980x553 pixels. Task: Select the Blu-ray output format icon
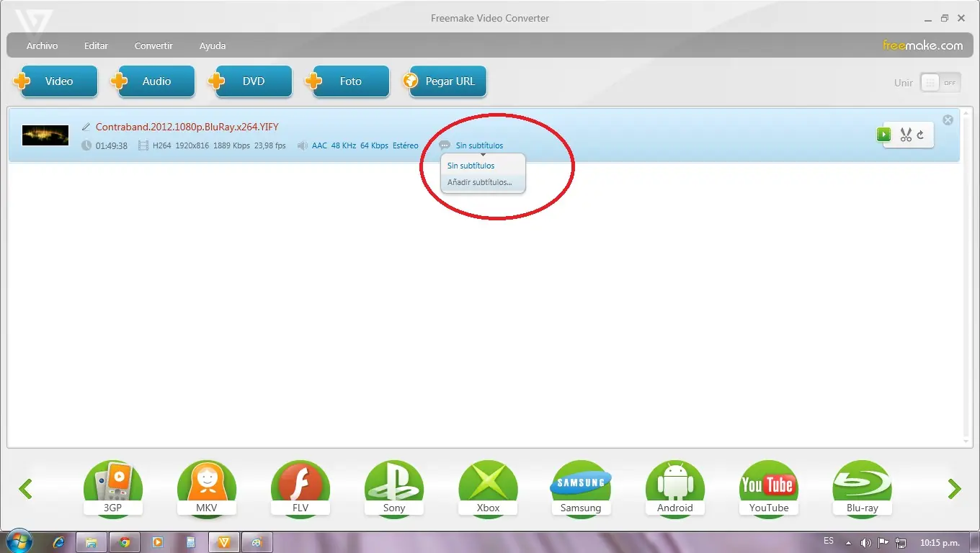click(863, 490)
